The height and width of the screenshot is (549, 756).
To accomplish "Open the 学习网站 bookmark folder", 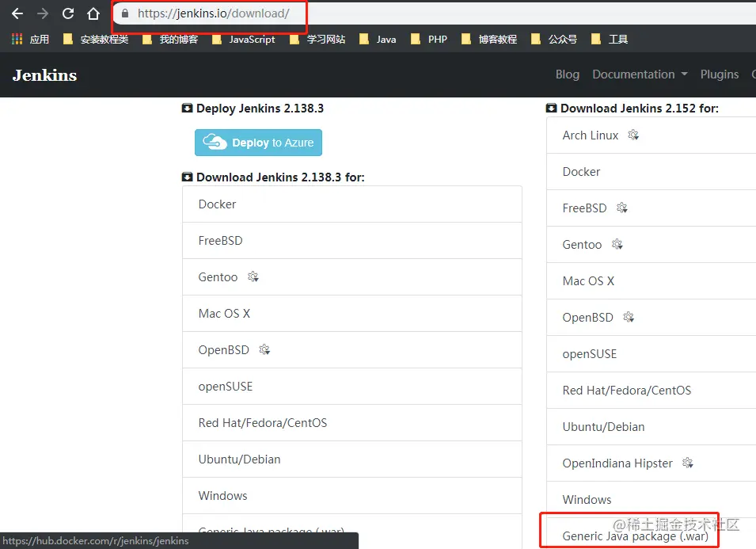I will click(x=317, y=40).
